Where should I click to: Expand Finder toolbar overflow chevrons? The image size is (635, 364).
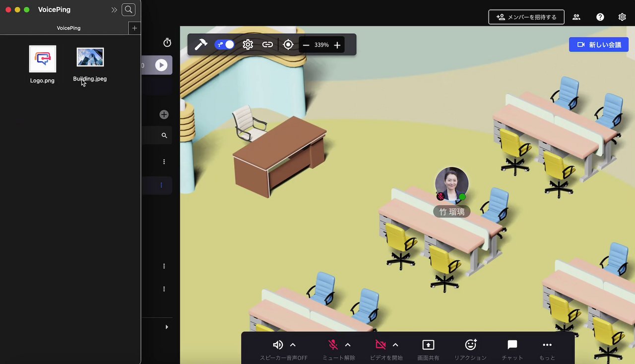pyautogui.click(x=114, y=9)
